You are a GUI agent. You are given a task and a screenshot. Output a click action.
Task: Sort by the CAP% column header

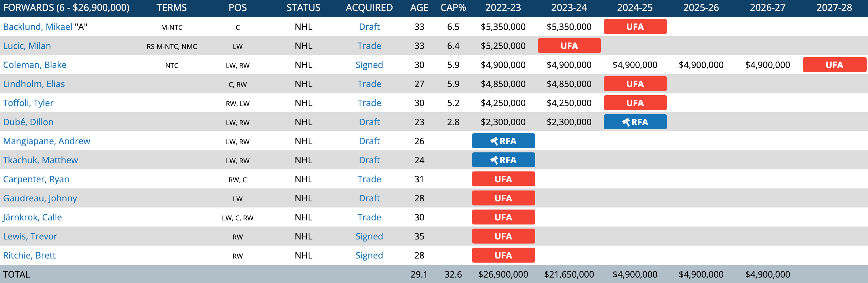pyautogui.click(x=453, y=7)
